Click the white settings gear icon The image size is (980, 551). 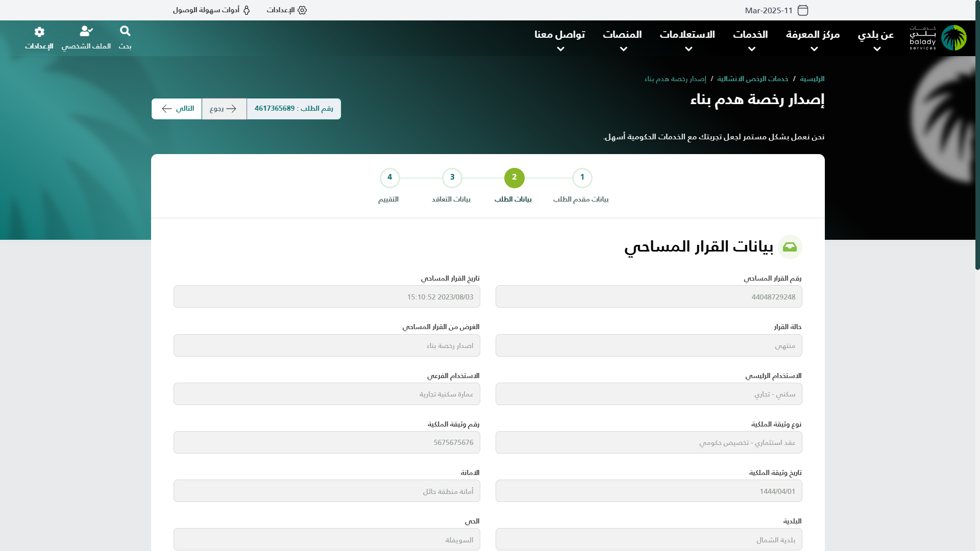click(x=39, y=32)
